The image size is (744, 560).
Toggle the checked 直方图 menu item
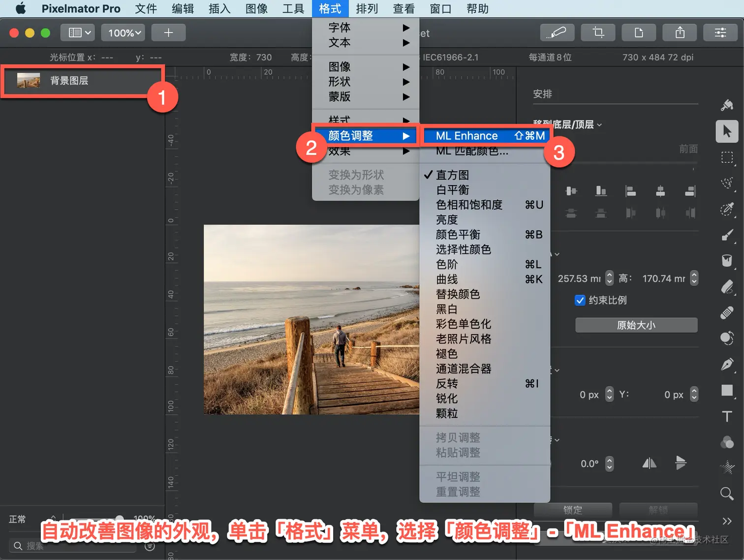point(484,175)
